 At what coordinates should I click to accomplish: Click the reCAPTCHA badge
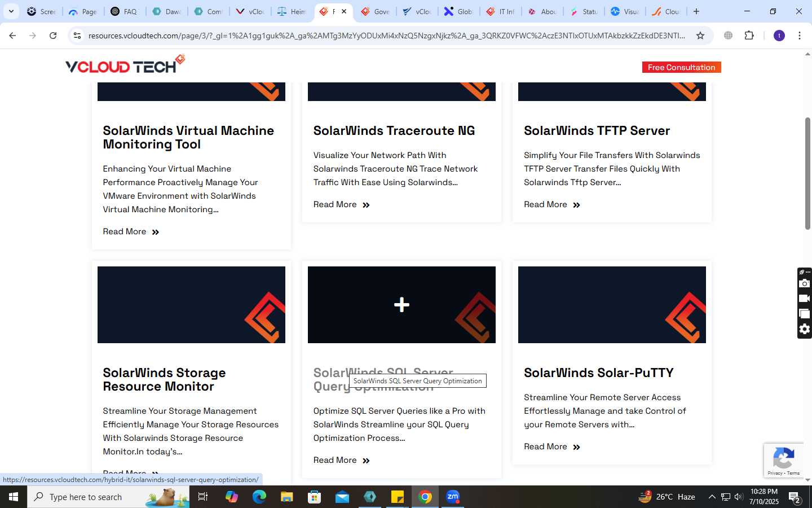click(784, 461)
